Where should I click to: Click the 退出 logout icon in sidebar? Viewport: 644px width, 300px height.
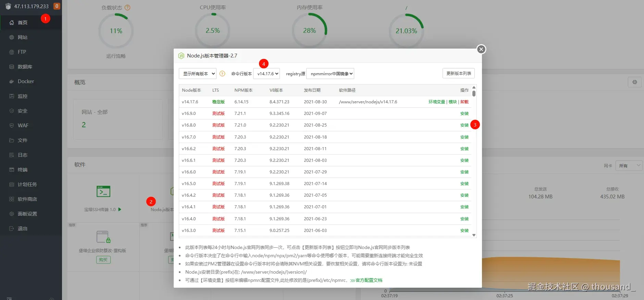(x=12, y=229)
